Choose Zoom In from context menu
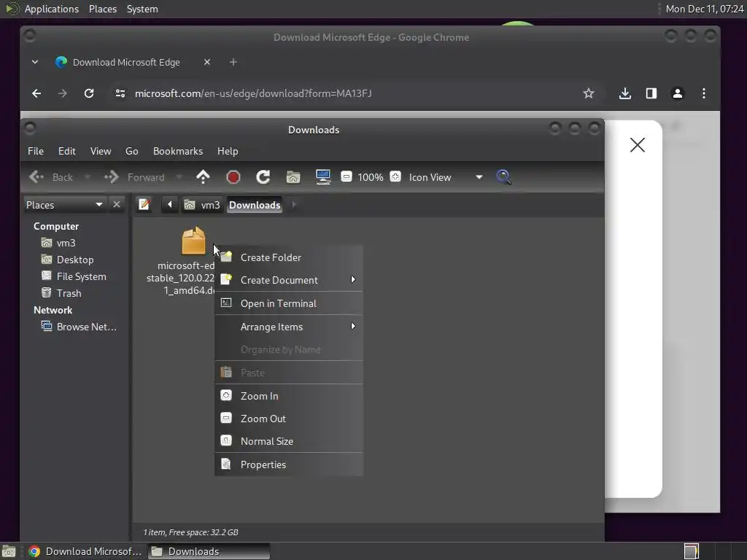Image resolution: width=747 pixels, height=560 pixels. tap(289, 396)
